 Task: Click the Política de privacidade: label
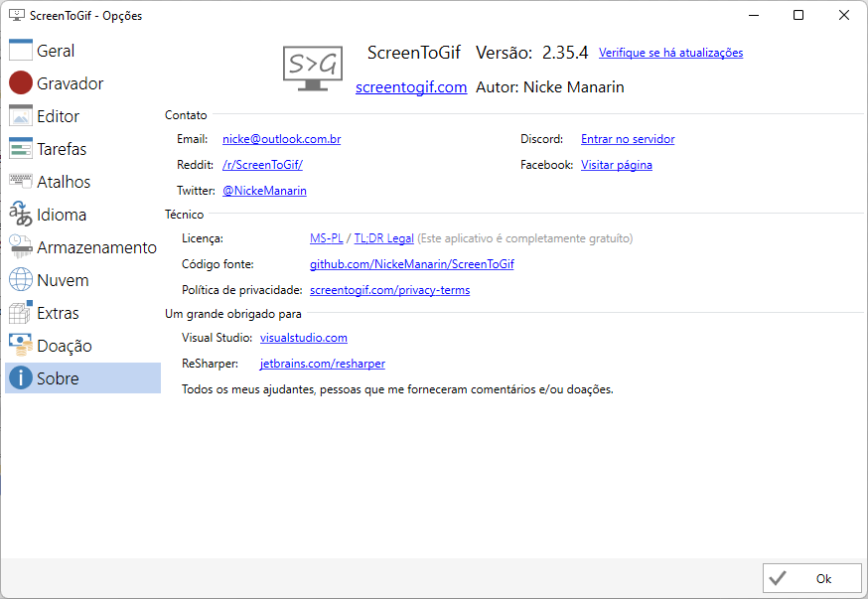tap(242, 290)
